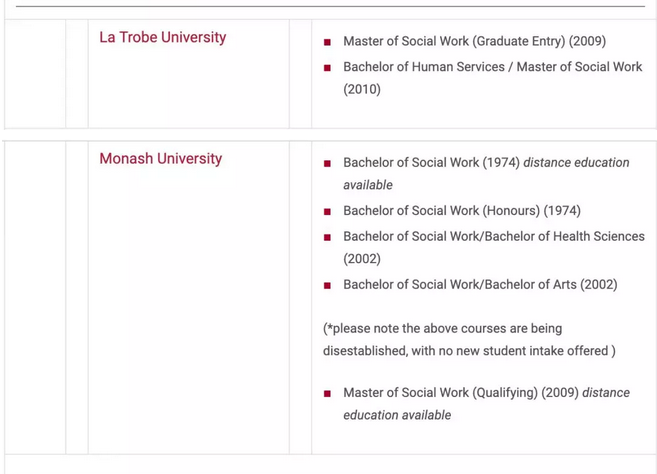Click the Bachelor of Health Sciences (2002) entry
Viewport: 657px width, 474px height.
point(494,237)
